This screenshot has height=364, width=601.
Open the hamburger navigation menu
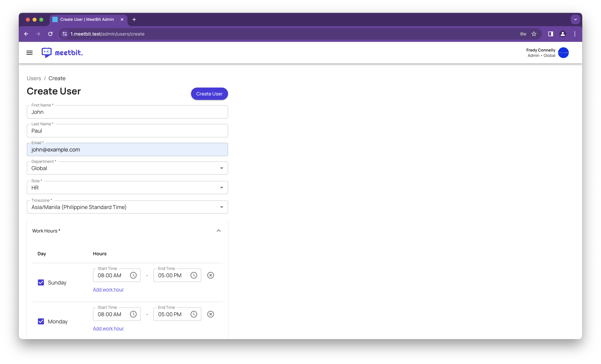click(30, 53)
